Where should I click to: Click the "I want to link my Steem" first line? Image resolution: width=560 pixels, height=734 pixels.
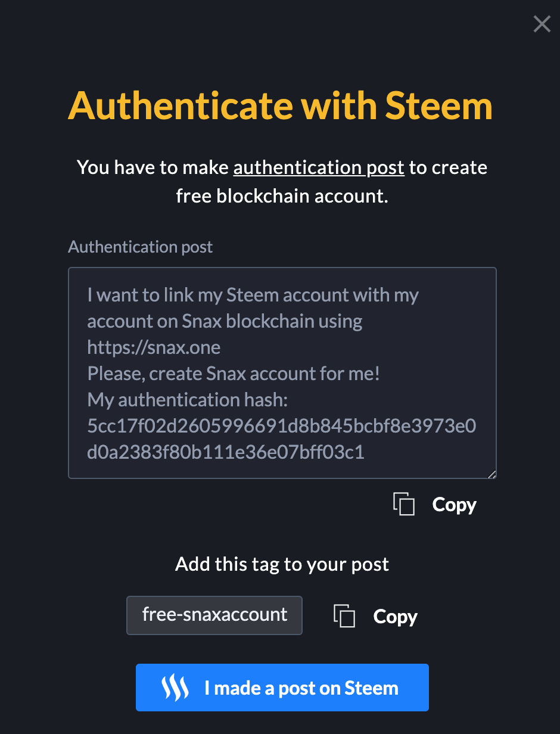click(253, 295)
